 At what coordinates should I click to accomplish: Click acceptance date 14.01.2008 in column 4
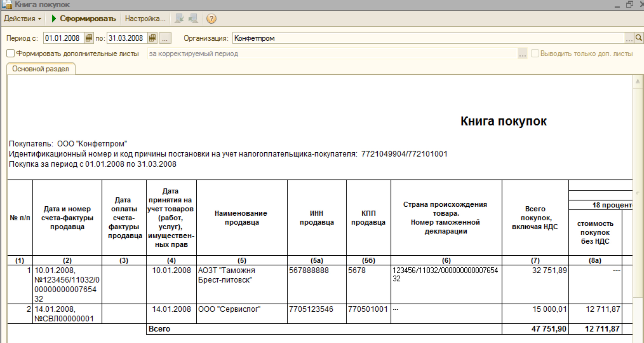pos(171,314)
